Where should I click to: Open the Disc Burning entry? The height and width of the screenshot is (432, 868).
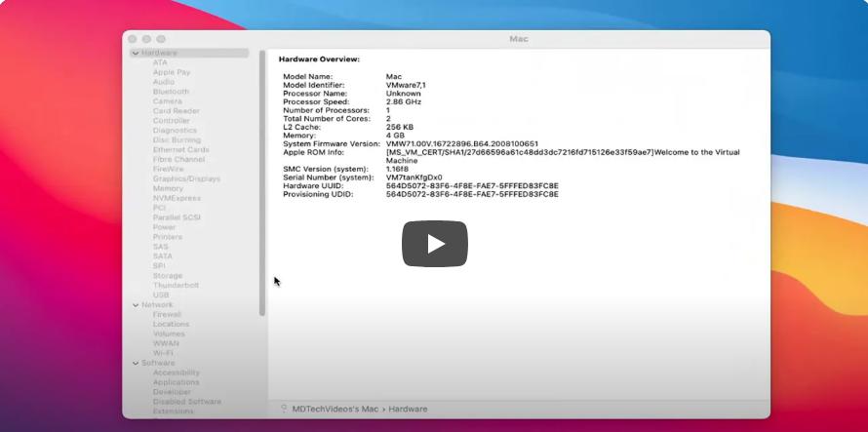point(177,140)
